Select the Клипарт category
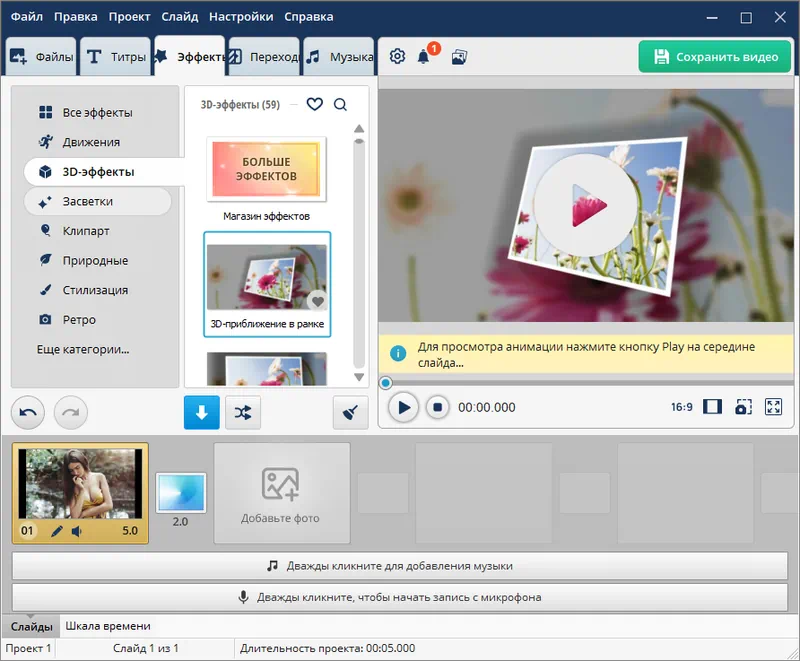This screenshot has width=800, height=661. point(97,231)
